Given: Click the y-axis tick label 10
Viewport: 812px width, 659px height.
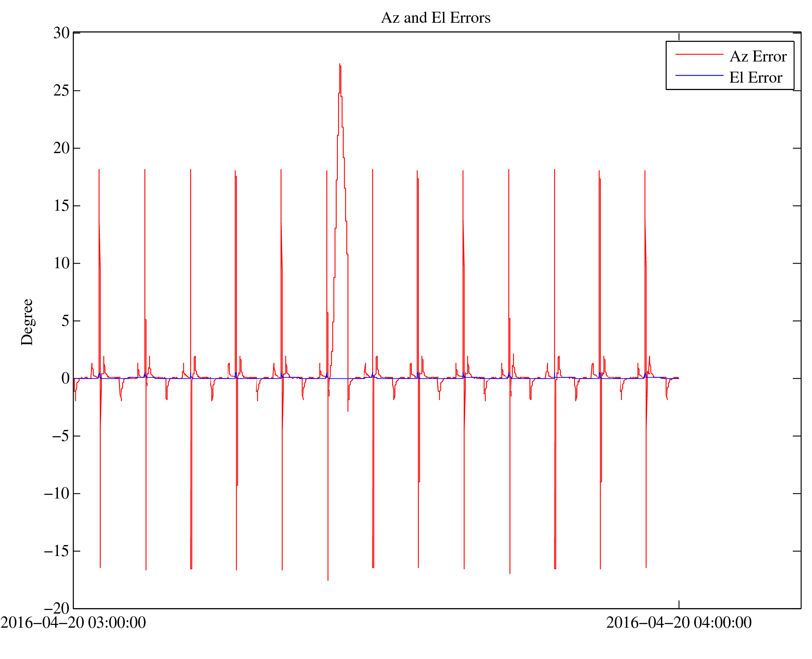Looking at the screenshot, I should [x=61, y=263].
